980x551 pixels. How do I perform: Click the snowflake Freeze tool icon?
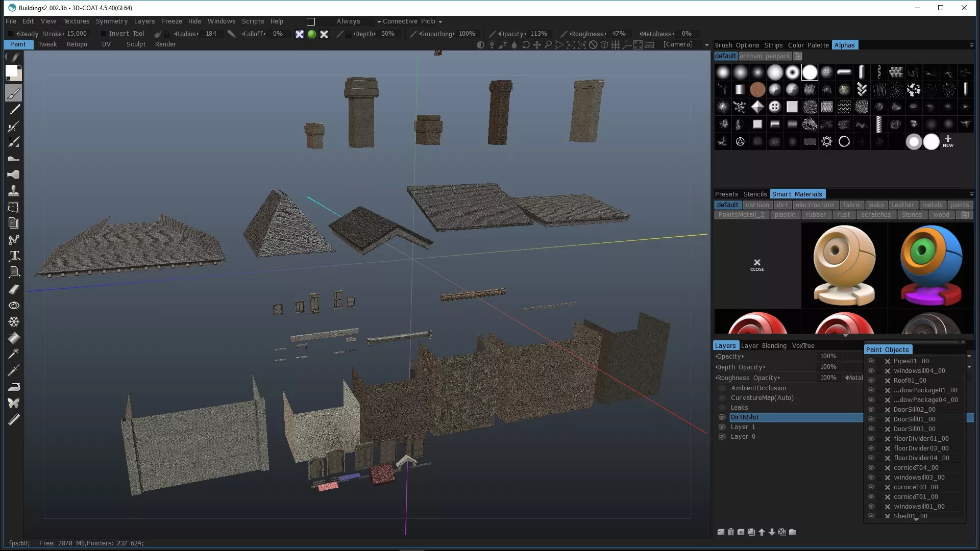click(x=14, y=322)
